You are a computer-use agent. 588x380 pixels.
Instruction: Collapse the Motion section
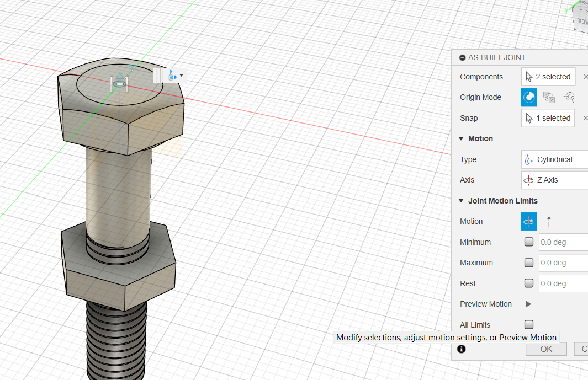(462, 138)
